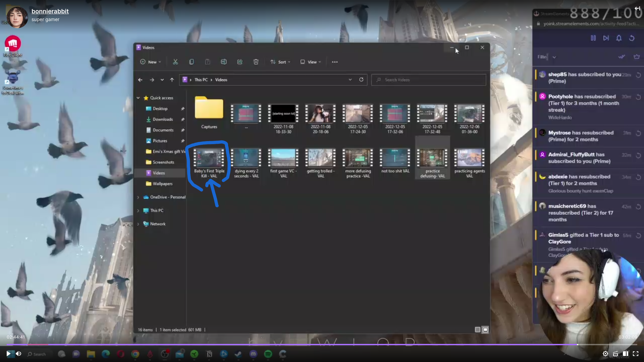This screenshot has height=362, width=644.
Task: Click the notification bell in StreamElements panel
Action: tap(619, 38)
